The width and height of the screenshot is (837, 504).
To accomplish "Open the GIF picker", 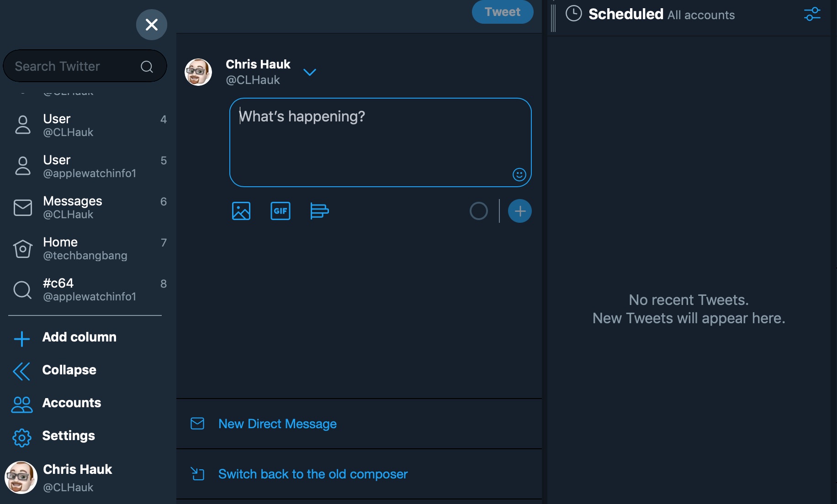I will (280, 211).
